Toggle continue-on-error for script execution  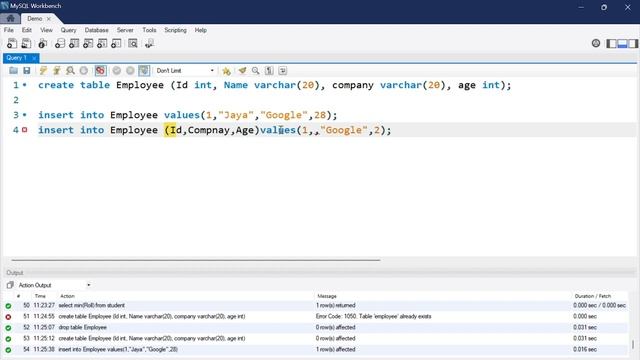[100, 71]
